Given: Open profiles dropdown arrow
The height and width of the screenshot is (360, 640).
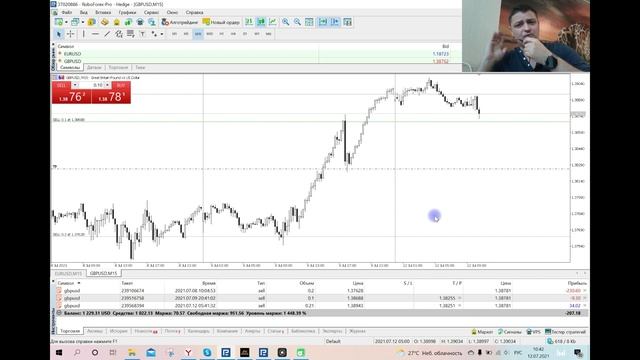Looking at the screenshot, I should pos(82,22).
